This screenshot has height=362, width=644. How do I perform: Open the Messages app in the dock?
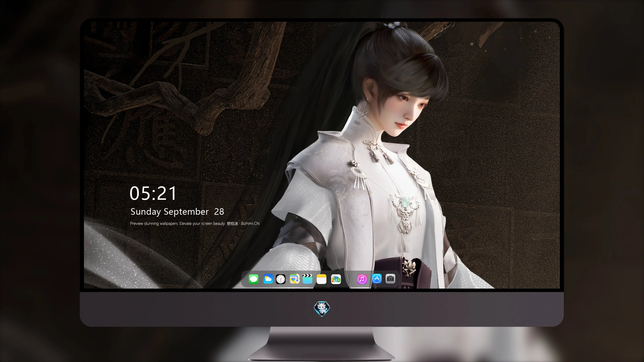[254, 279]
